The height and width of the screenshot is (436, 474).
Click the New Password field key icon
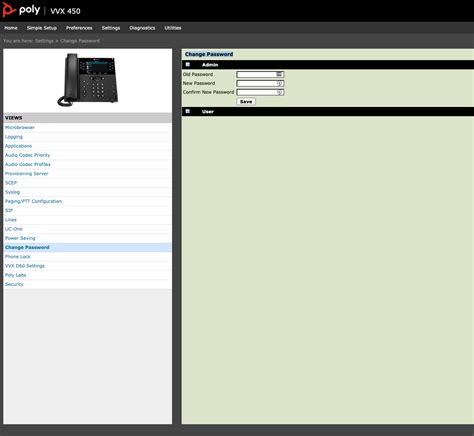click(x=280, y=83)
